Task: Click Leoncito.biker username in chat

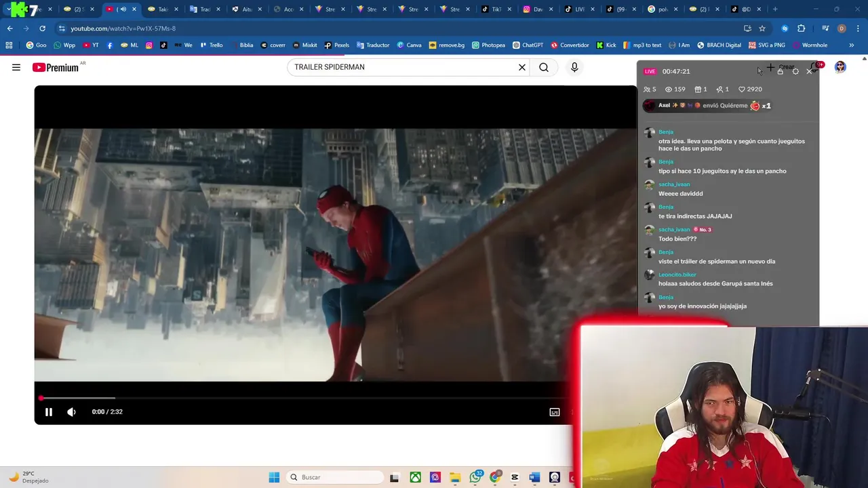Action: [677, 274]
